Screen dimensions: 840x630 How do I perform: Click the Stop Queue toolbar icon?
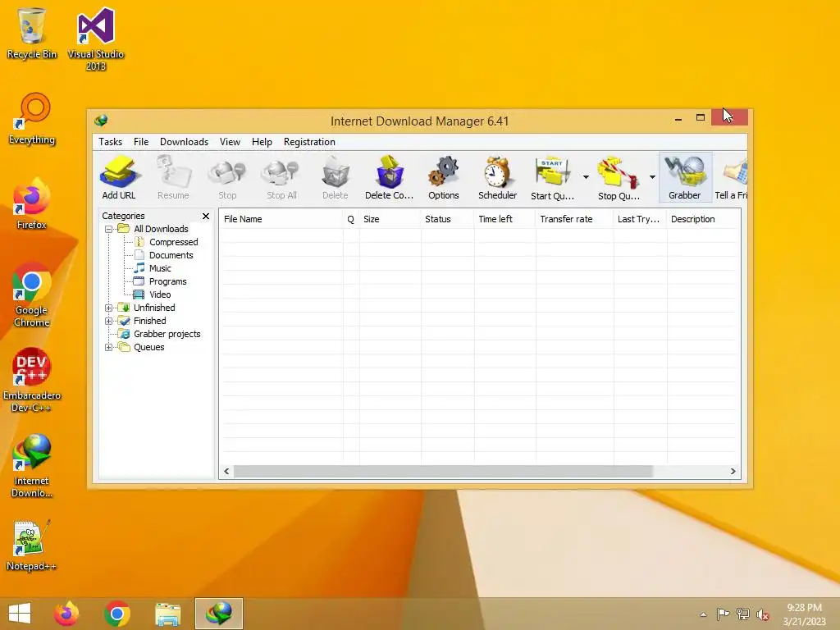(619, 178)
